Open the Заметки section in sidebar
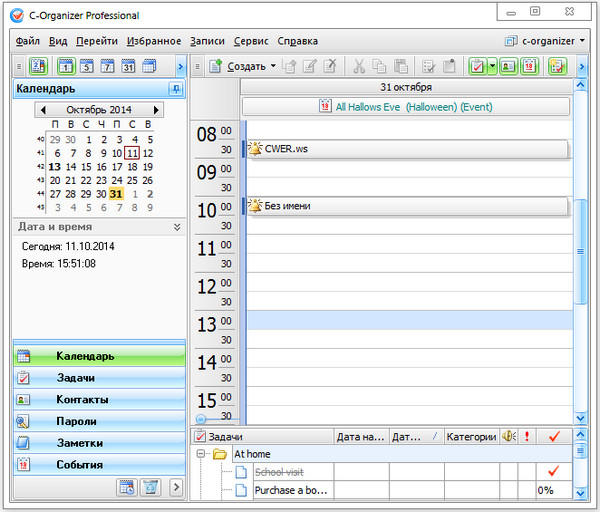 98,443
